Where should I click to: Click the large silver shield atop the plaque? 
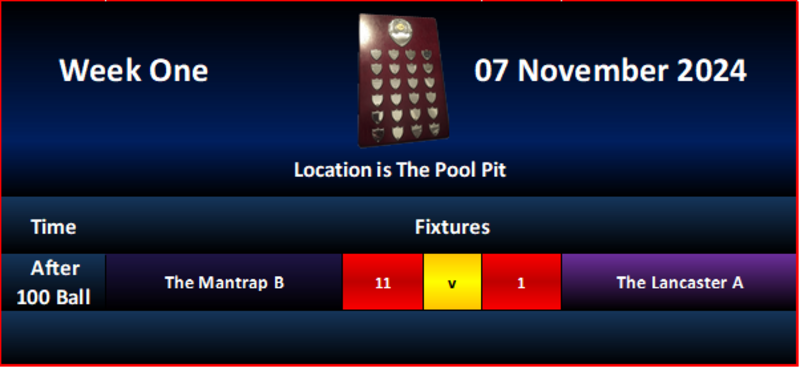pyautogui.click(x=402, y=32)
